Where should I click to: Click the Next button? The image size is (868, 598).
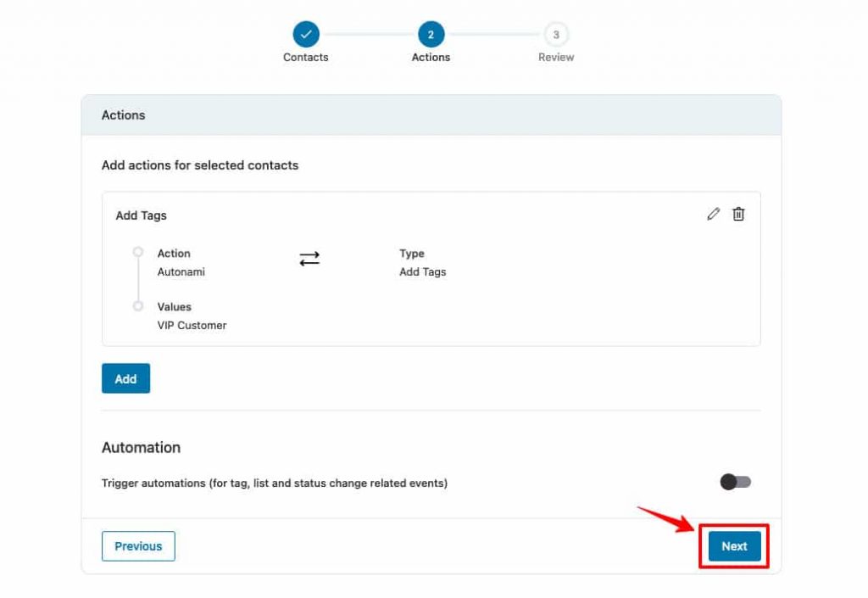click(735, 546)
